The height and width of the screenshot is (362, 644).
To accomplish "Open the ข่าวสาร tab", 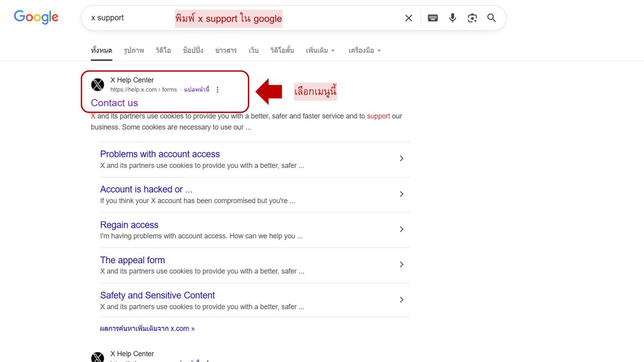I will pyautogui.click(x=226, y=50).
